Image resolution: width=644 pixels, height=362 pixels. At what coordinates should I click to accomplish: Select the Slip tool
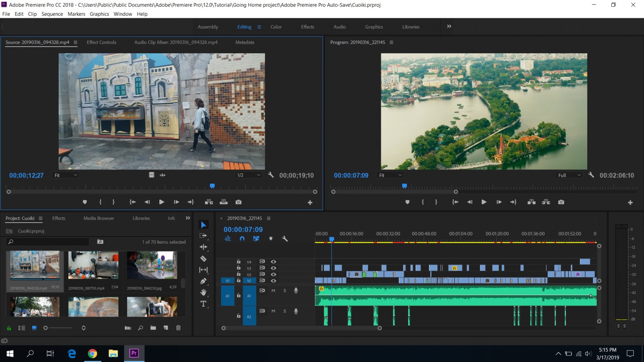tap(204, 270)
